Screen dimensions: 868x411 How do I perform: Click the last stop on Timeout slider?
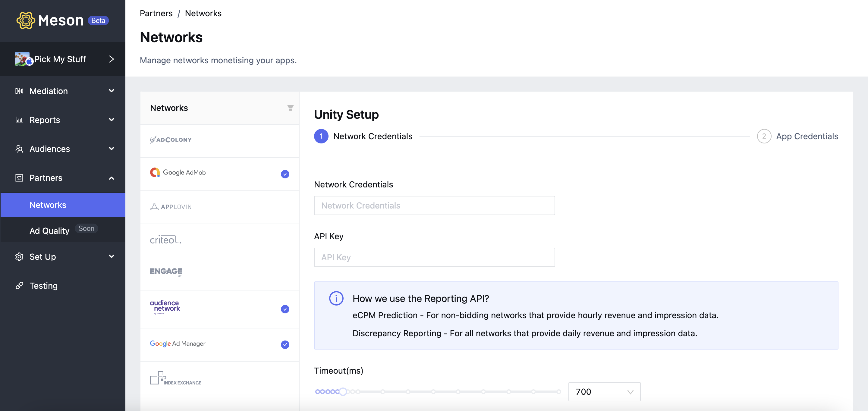tap(559, 391)
